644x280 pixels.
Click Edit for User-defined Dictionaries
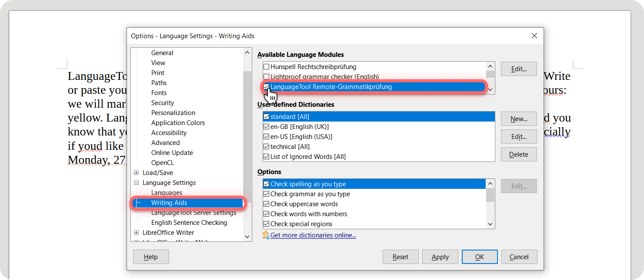[x=519, y=137]
